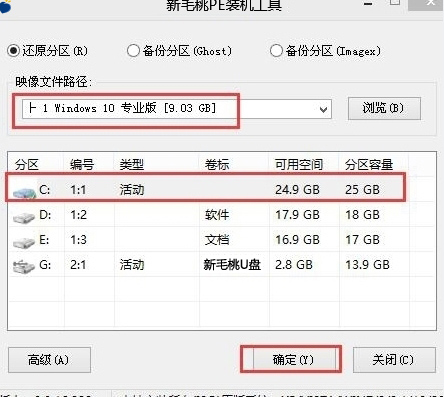Select partition number 1:2 cell
444x397 pixels.
coord(79,215)
